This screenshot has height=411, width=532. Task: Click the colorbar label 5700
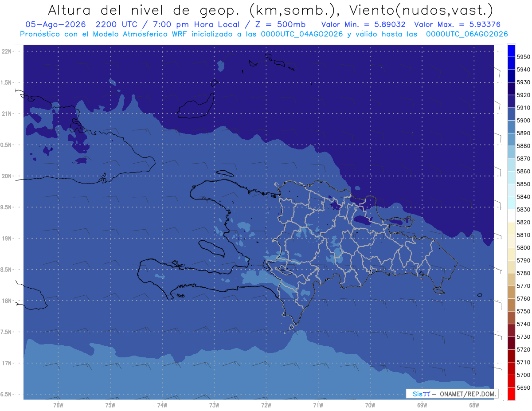(524, 375)
